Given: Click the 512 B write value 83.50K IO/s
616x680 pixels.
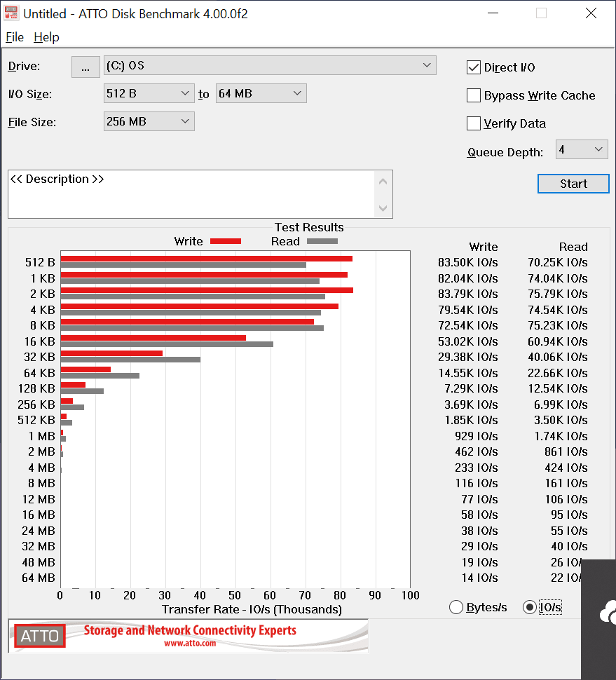Looking at the screenshot, I should coord(467,262).
